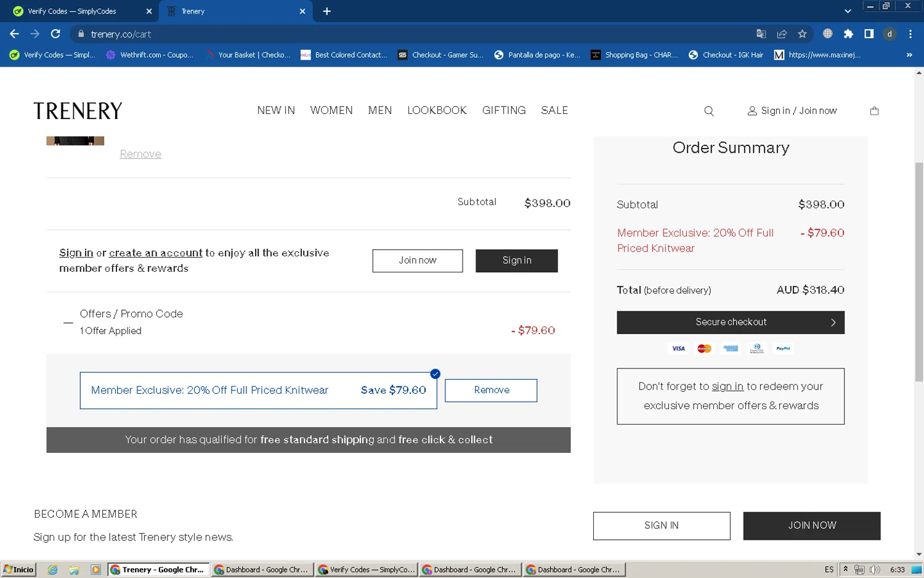Go back with browser back arrow
Screen dimensions: 924x578
coord(14,34)
